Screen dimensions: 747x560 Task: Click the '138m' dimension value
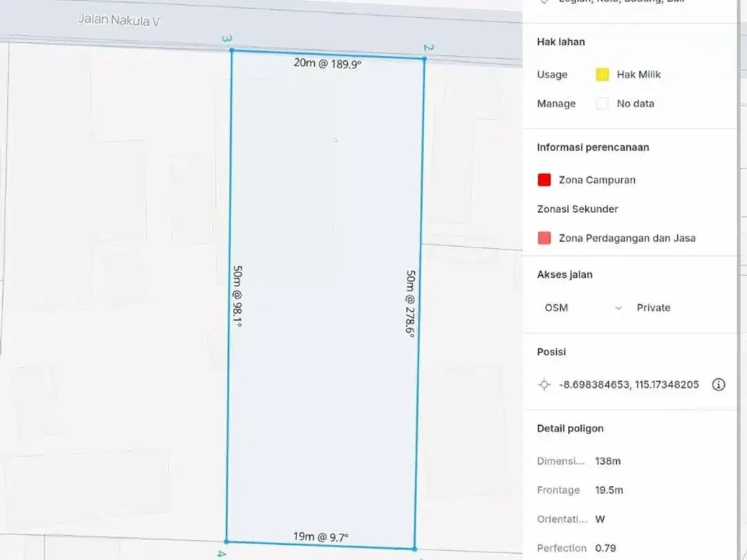608,461
